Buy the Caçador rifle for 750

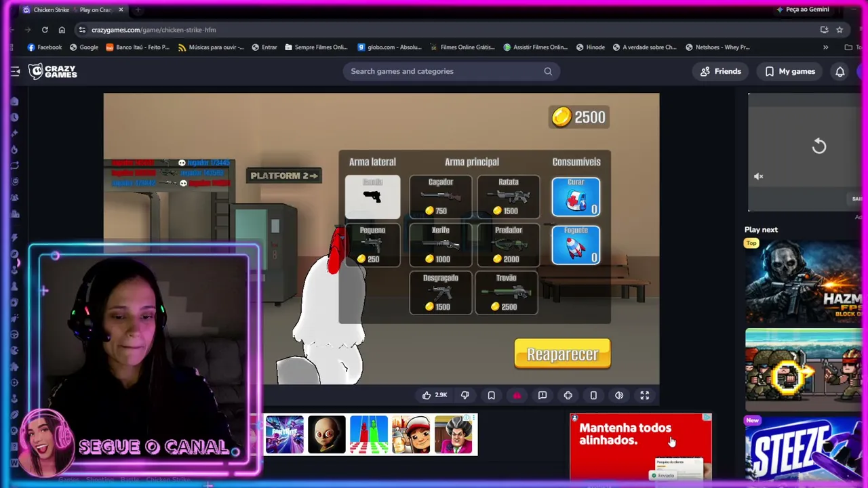tap(441, 197)
